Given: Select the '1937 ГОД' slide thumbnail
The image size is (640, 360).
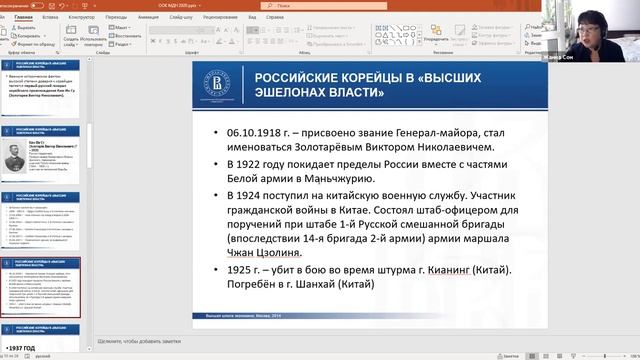Looking at the screenshot, I should [40, 338].
